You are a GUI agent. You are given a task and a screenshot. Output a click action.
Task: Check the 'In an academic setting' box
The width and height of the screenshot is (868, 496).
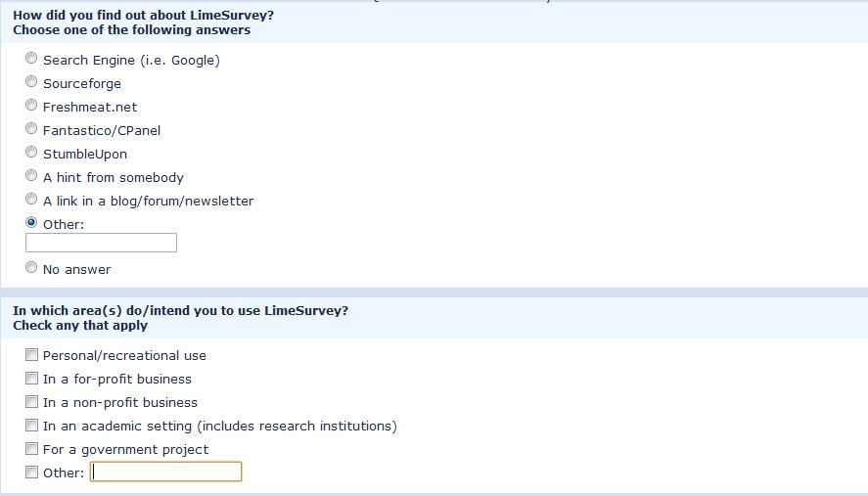point(32,426)
